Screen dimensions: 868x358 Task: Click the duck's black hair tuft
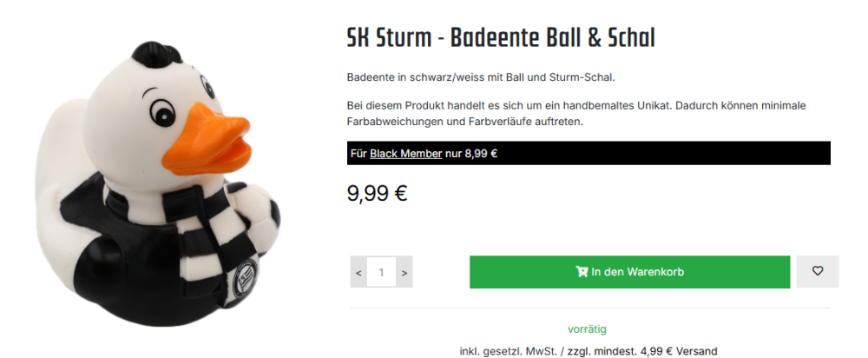pos(156,55)
